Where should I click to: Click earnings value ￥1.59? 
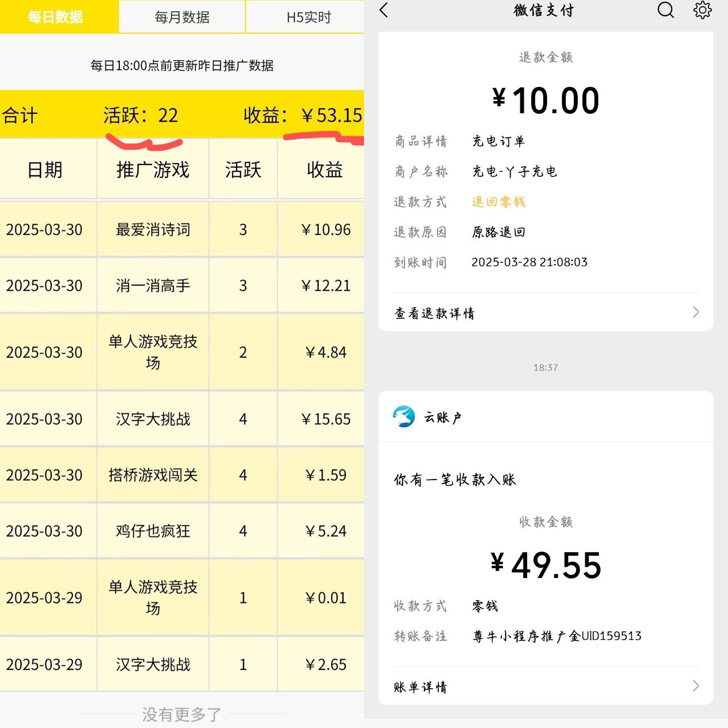(326, 474)
